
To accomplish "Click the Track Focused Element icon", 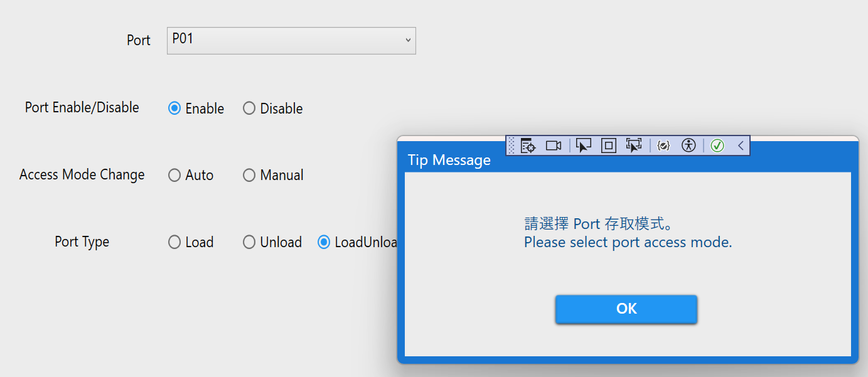I will 633,146.
